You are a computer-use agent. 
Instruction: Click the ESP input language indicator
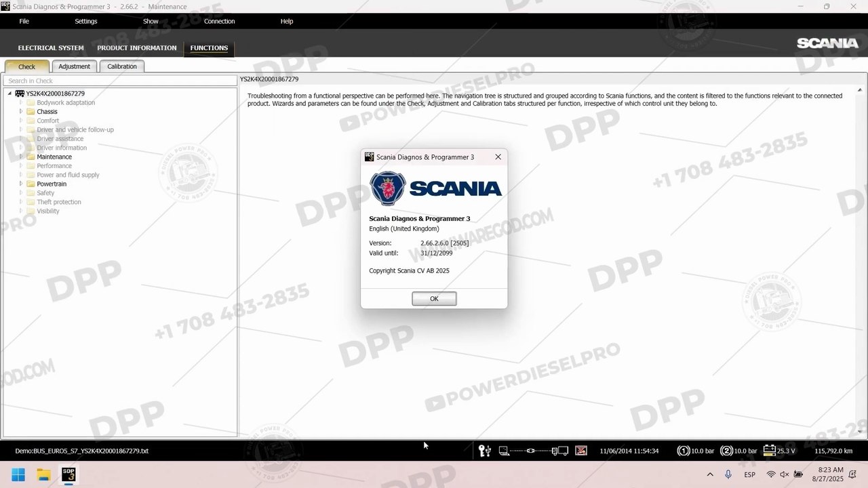(750, 474)
